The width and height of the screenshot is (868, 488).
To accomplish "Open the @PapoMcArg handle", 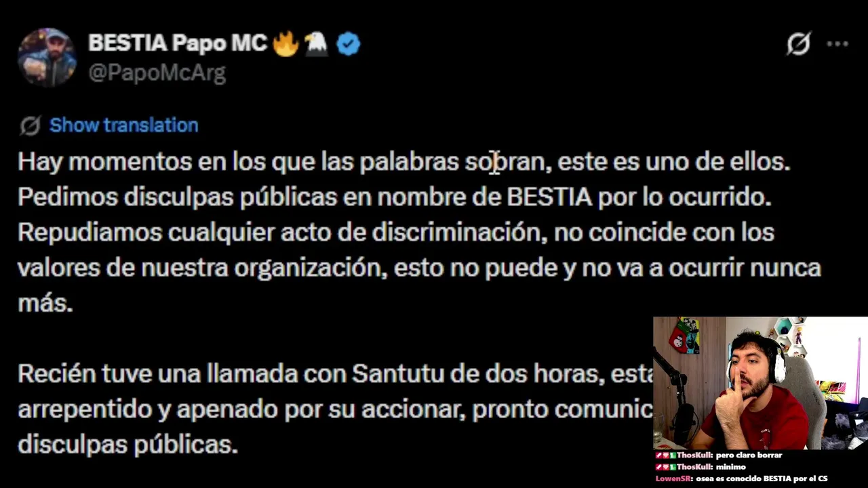I will click(x=157, y=73).
